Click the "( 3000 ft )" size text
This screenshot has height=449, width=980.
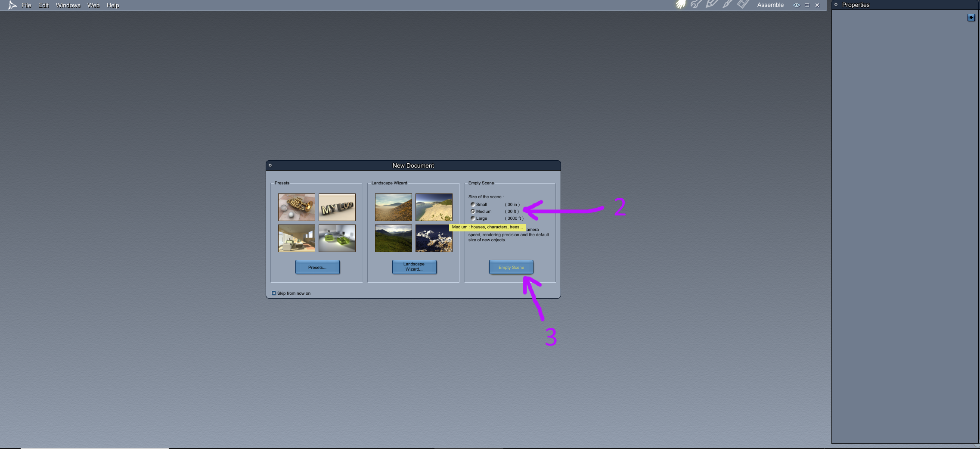coord(514,218)
